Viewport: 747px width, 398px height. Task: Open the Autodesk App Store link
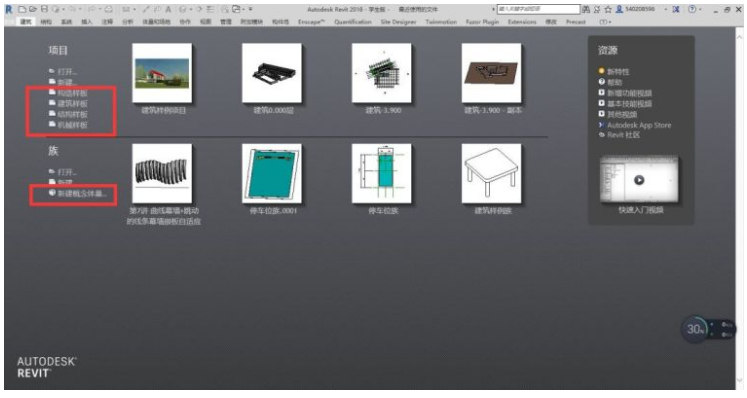point(635,125)
